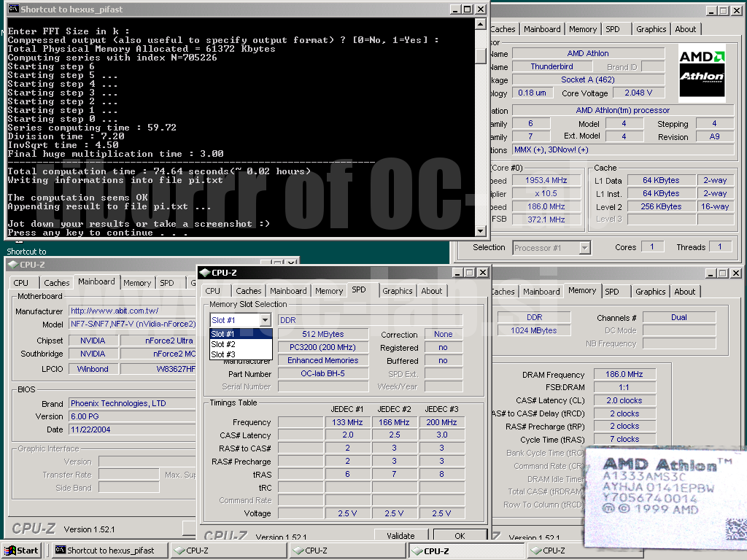Select Slot #2 in the dropdown list
The width and height of the screenshot is (747, 560).
241,344
